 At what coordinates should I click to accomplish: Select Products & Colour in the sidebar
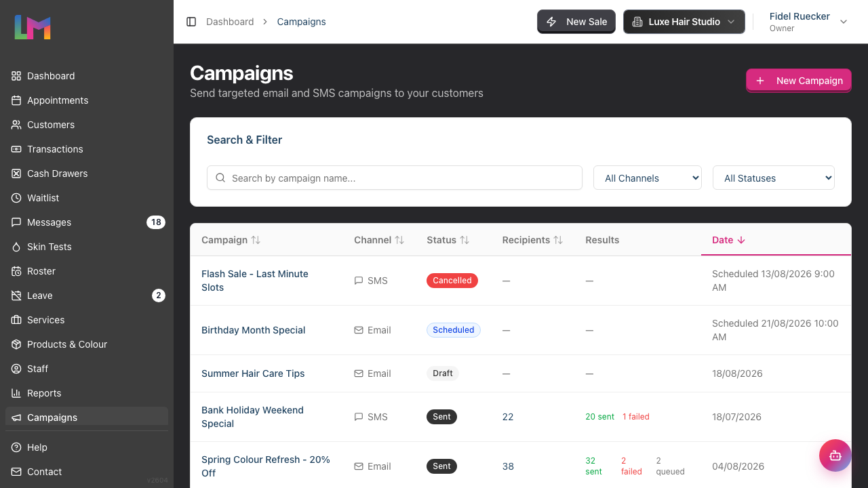tap(87, 344)
